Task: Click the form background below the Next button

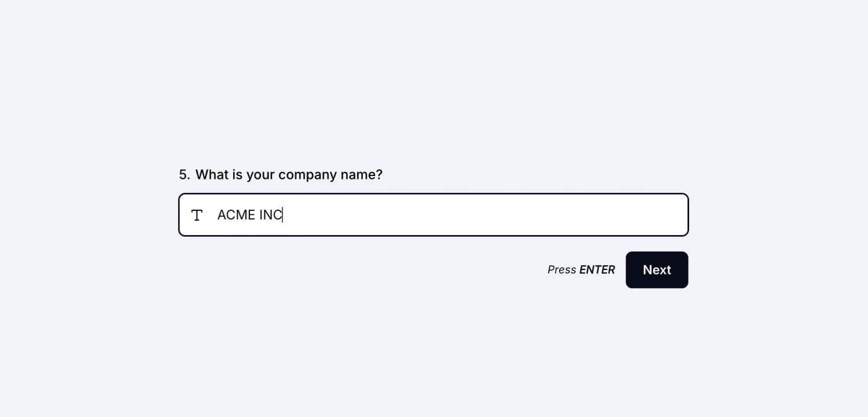Action: pos(434,348)
